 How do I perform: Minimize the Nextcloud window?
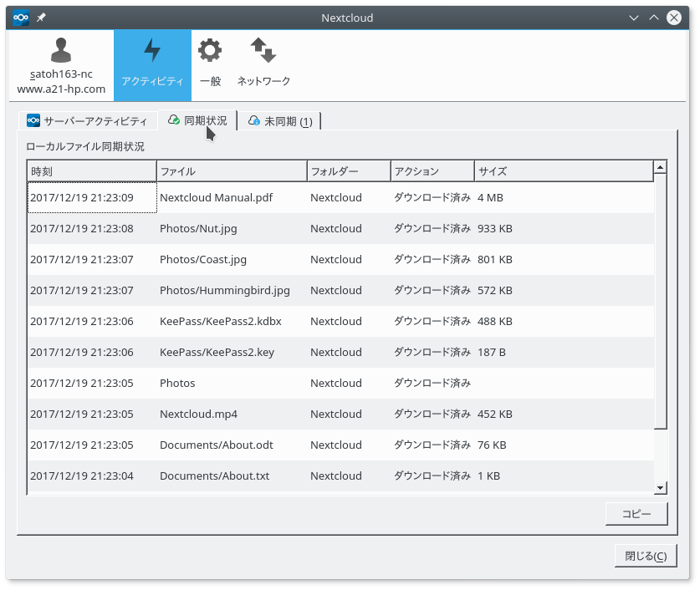pos(633,18)
